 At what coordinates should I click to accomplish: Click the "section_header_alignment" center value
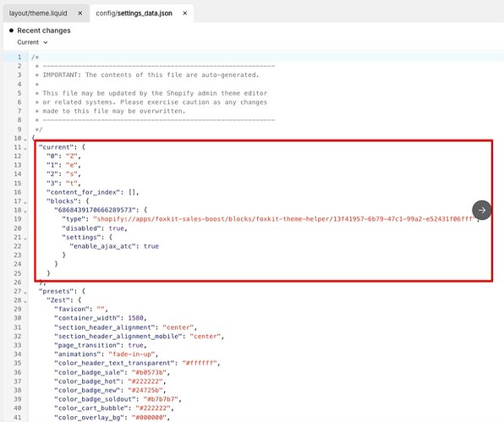(x=178, y=327)
